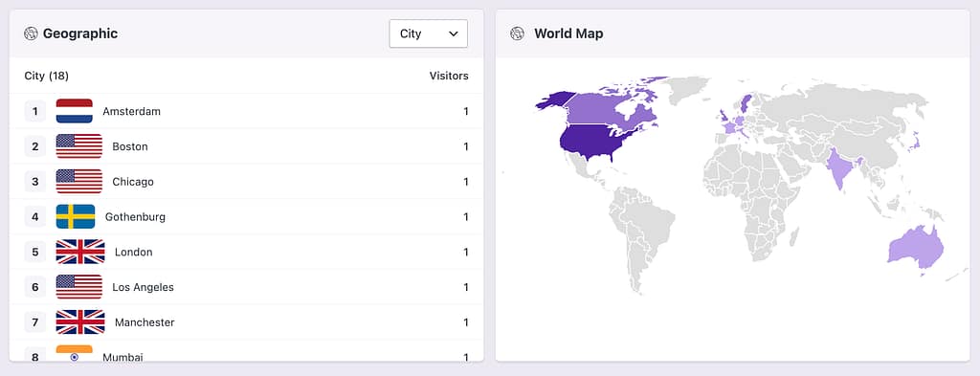Screen dimensions: 980x376
Task: Select the Amsterdam city name
Action: click(131, 111)
